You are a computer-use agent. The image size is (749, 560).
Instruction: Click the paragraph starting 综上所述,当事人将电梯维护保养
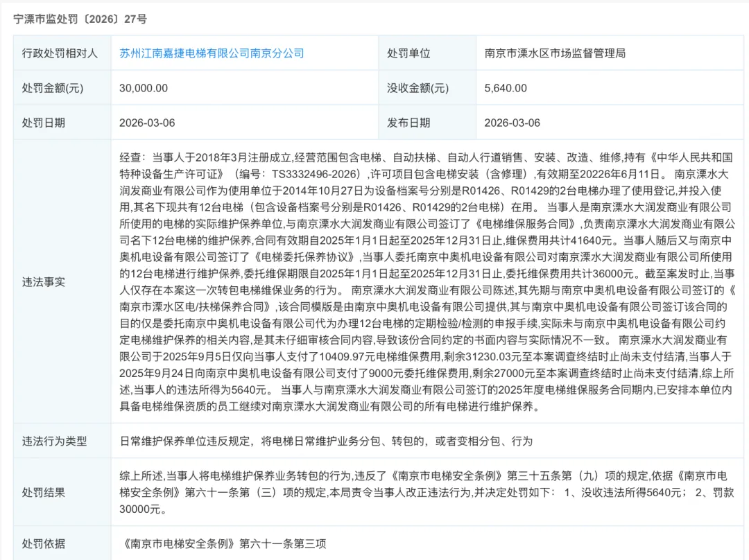(x=427, y=492)
